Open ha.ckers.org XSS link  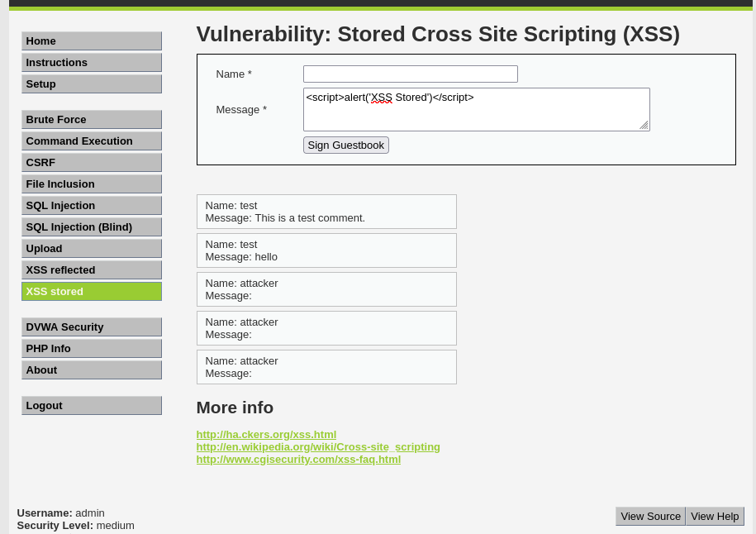266,435
